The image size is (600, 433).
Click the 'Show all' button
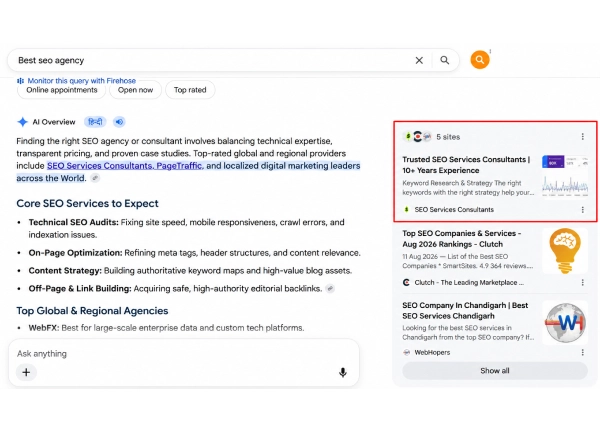(495, 371)
